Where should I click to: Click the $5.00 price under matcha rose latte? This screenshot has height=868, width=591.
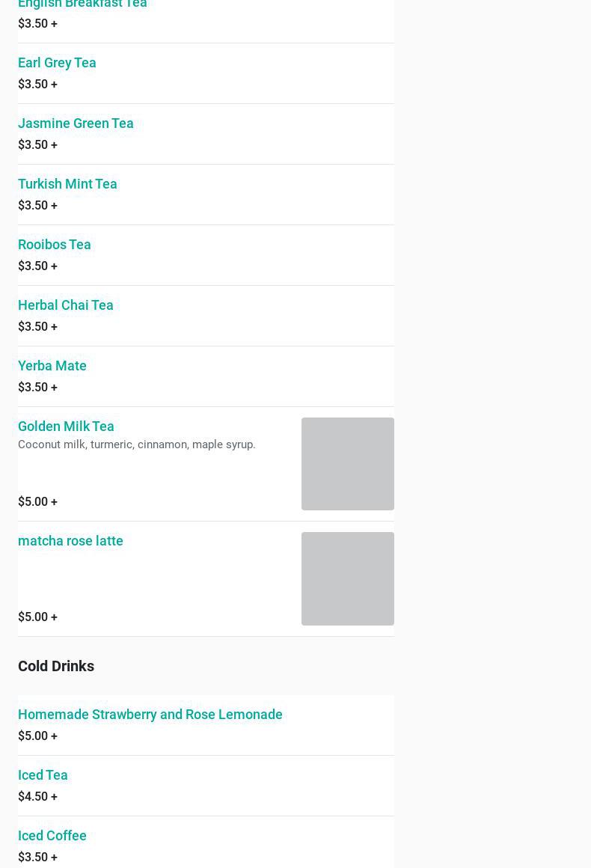(x=37, y=617)
